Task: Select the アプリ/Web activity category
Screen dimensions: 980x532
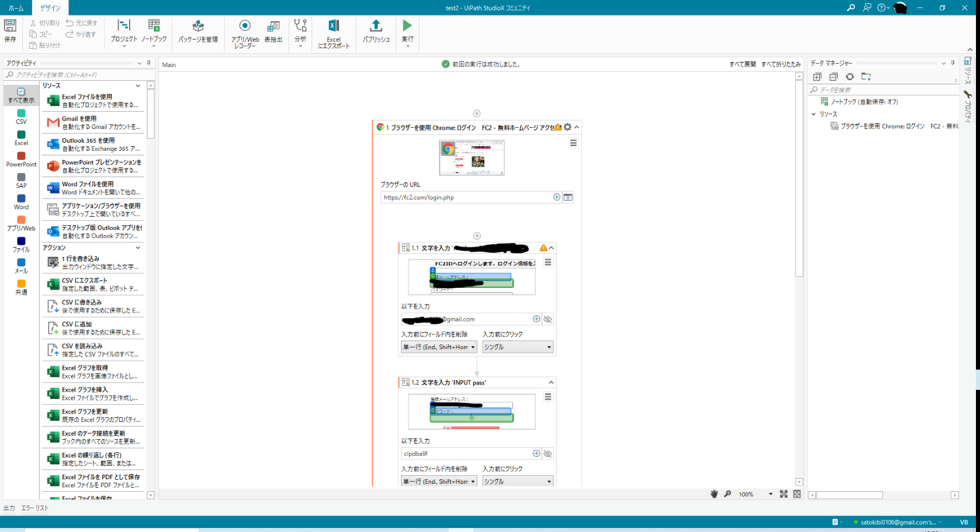Action: pyautogui.click(x=21, y=223)
